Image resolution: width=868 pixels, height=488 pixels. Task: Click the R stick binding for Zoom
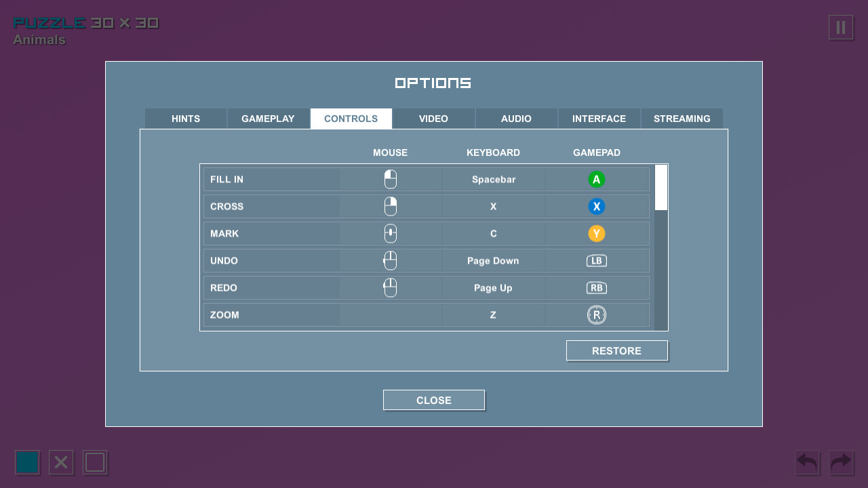click(597, 314)
